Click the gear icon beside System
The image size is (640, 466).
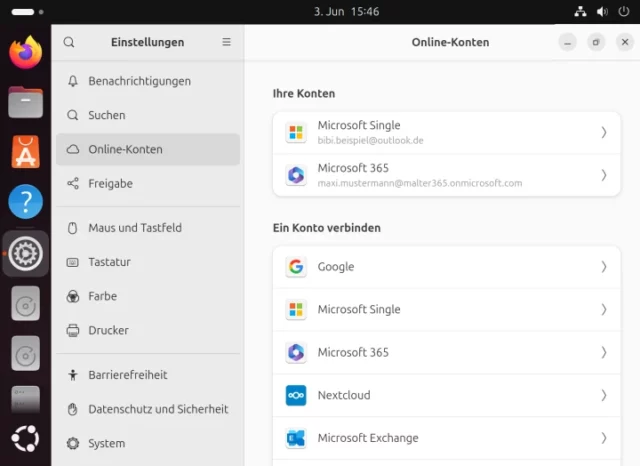pos(73,443)
